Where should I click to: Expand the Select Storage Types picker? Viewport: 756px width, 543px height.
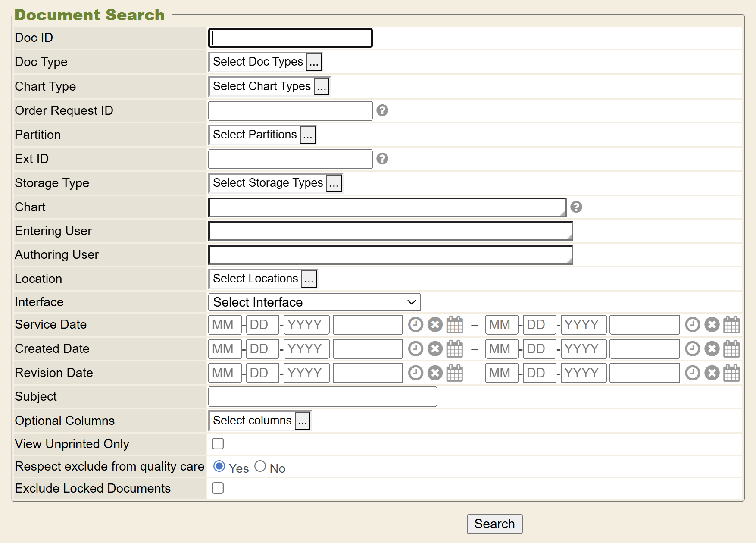click(x=334, y=183)
